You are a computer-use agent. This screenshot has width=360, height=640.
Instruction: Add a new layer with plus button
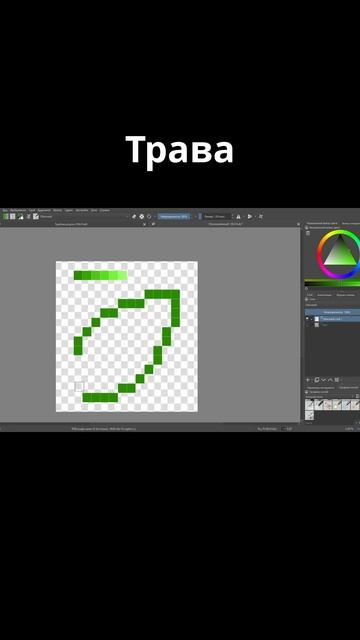pos(308,380)
